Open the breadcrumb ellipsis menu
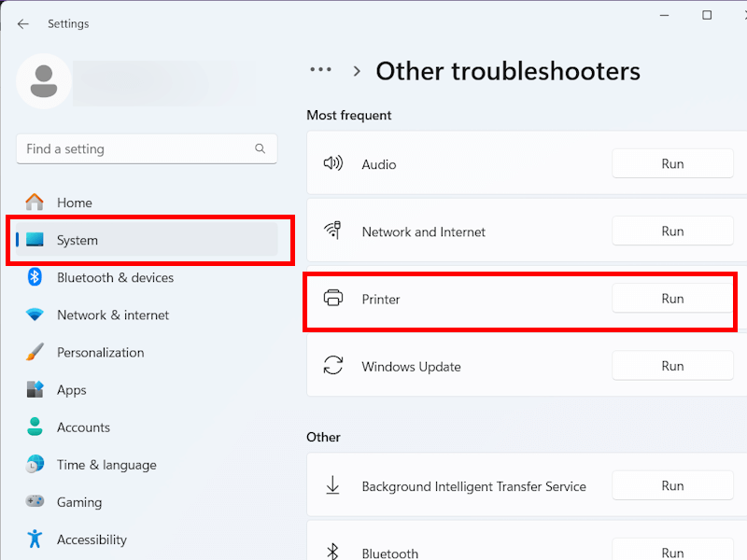Screen dimensions: 747x560 320,70
